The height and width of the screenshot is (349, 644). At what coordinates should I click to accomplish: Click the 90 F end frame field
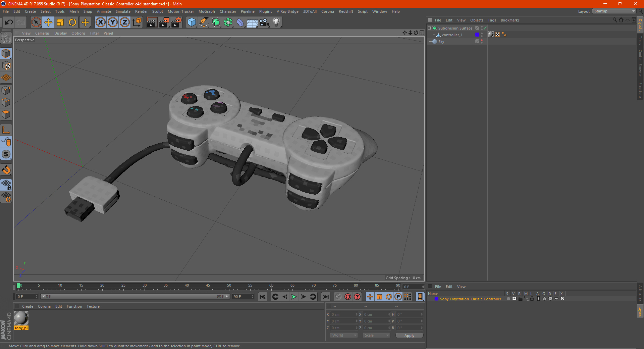(x=243, y=297)
